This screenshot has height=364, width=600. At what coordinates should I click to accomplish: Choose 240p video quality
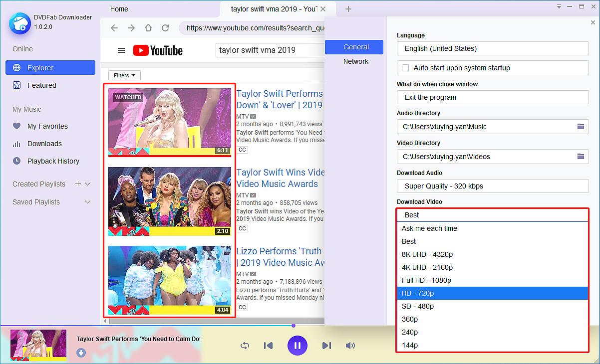pyautogui.click(x=493, y=332)
